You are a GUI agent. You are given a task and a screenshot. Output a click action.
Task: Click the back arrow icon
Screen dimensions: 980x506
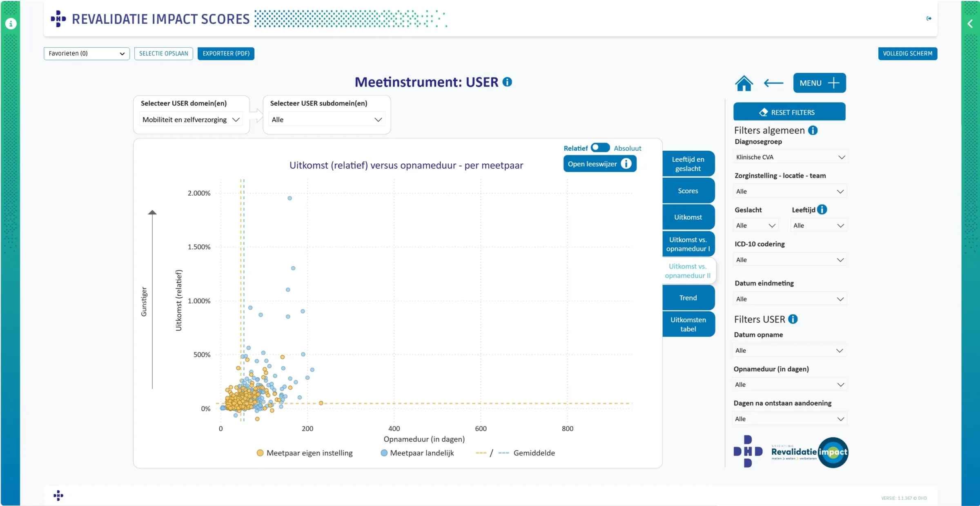(x=773, y=83)
